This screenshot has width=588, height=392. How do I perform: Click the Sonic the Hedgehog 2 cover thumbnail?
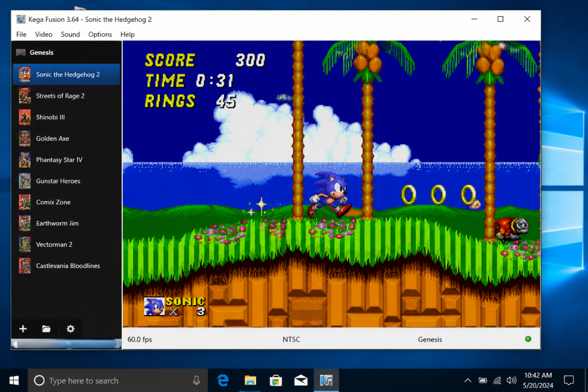pyautogui.click(x=25, y=74)
